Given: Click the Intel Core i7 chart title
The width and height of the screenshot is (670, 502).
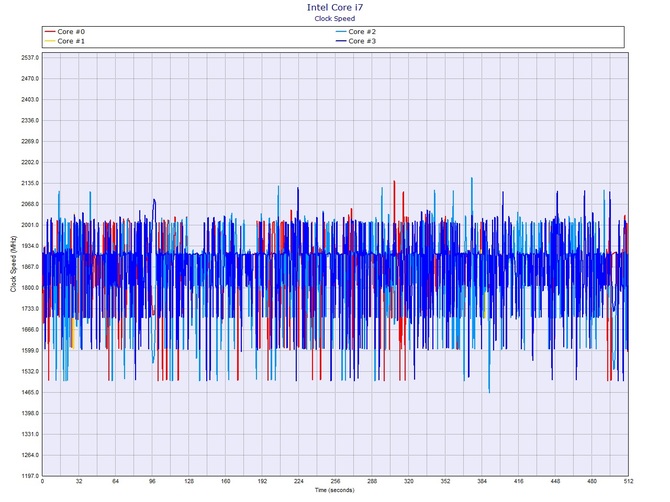Looking at the screenshot, I should (x=335, y=7).
